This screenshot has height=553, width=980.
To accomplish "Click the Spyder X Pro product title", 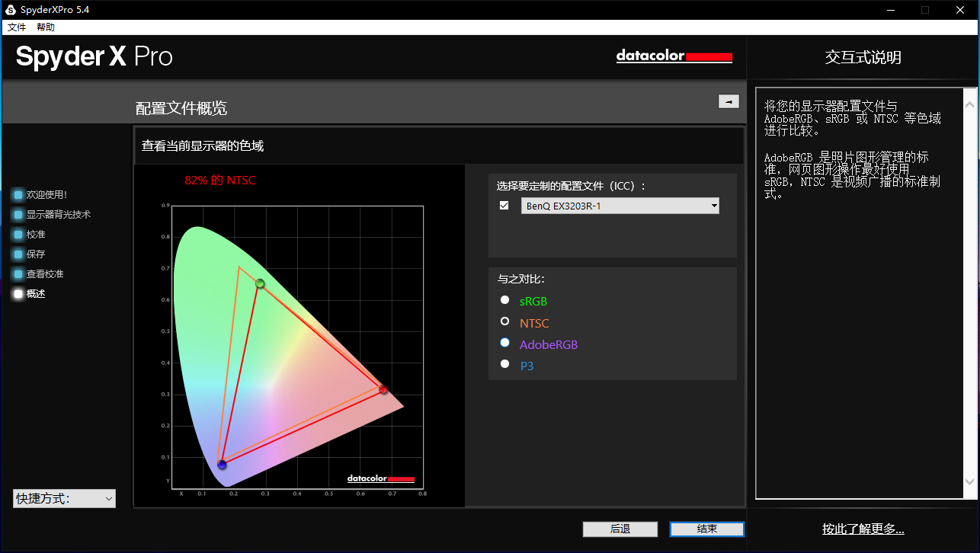I will click(94, 57).
